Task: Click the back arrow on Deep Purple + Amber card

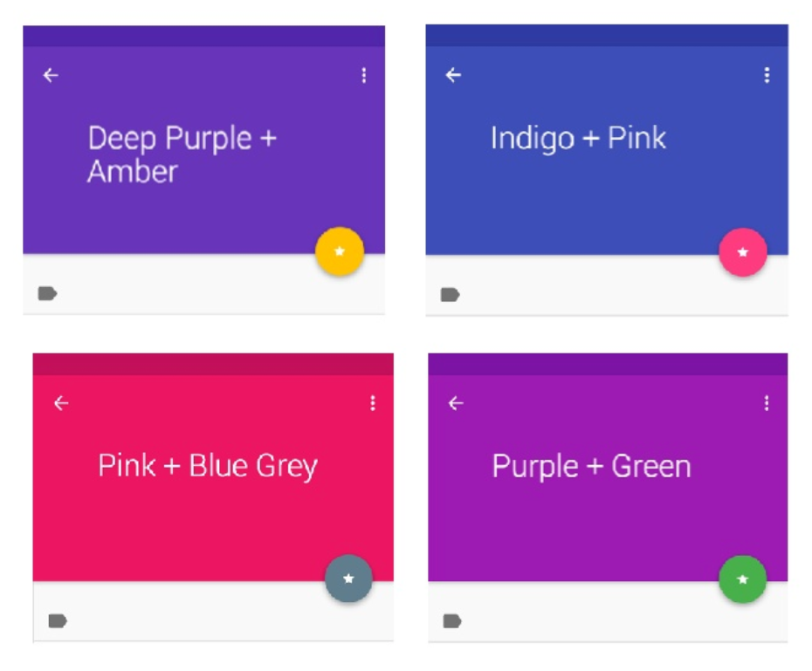Action: coord(50,75)
